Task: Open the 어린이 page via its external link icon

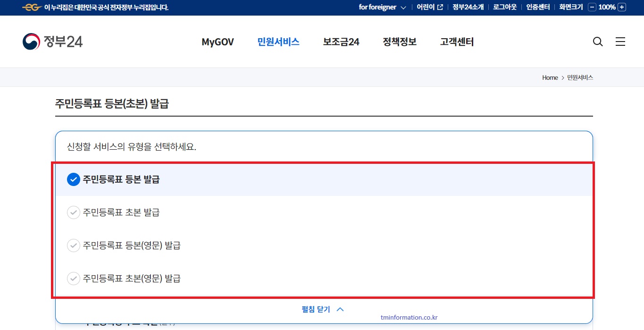Action: click(439, 7)
